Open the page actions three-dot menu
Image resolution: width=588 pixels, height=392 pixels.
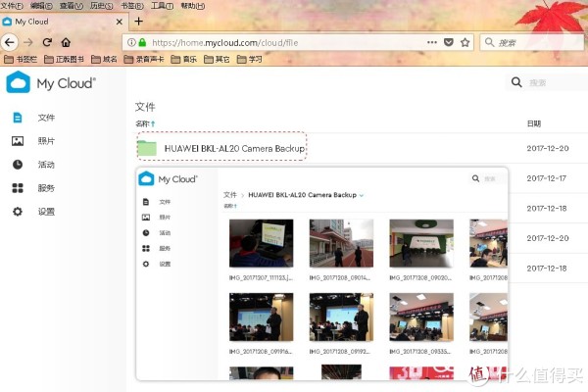(432, 42)
